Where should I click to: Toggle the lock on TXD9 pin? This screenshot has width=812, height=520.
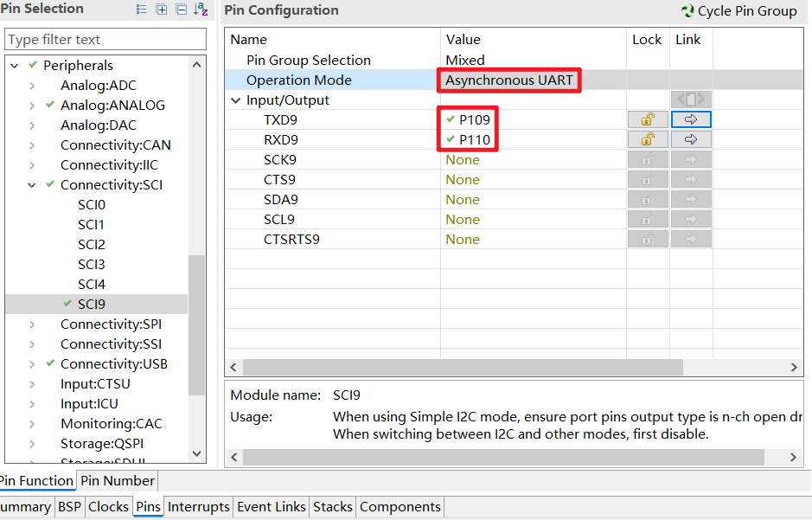648,119
